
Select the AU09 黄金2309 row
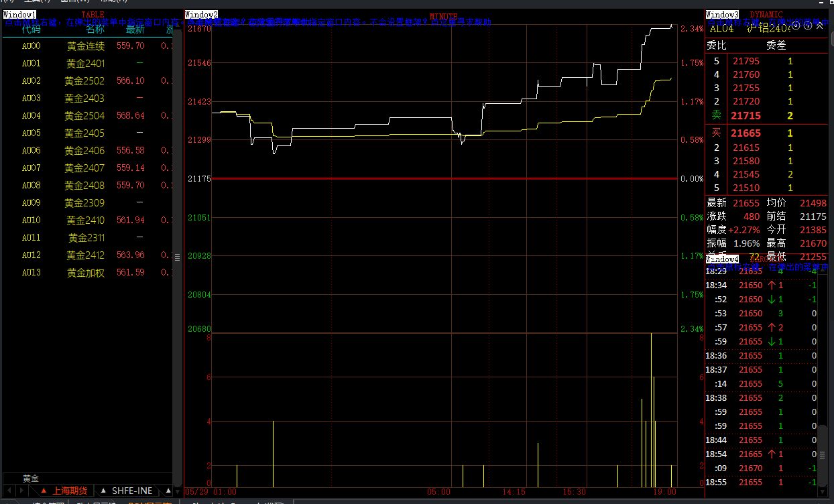click(87, 202)
